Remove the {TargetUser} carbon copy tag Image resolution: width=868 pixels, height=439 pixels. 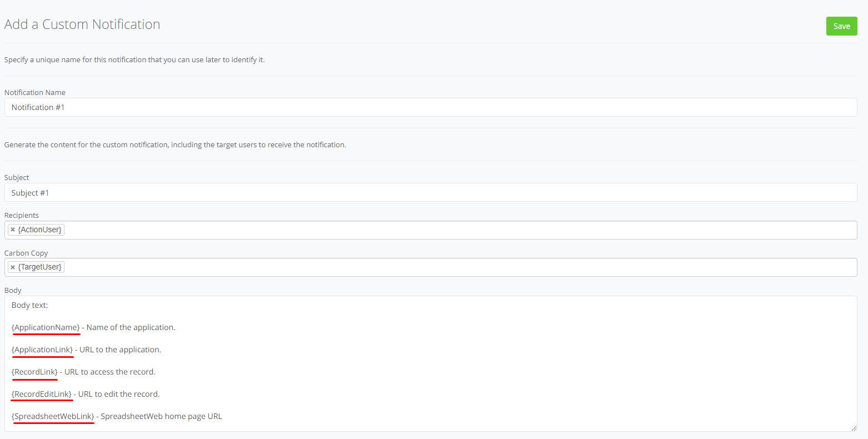pyautogui.click(x=13, y=267)
